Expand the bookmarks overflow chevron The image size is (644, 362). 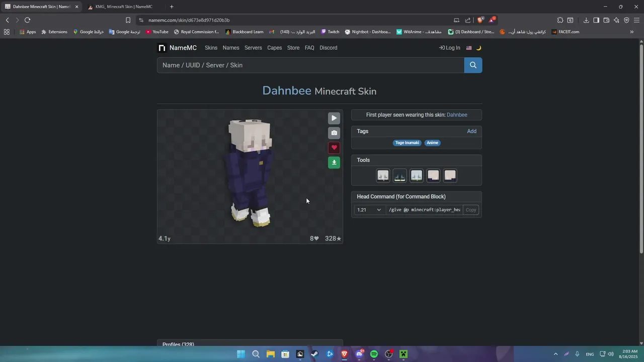632,32
